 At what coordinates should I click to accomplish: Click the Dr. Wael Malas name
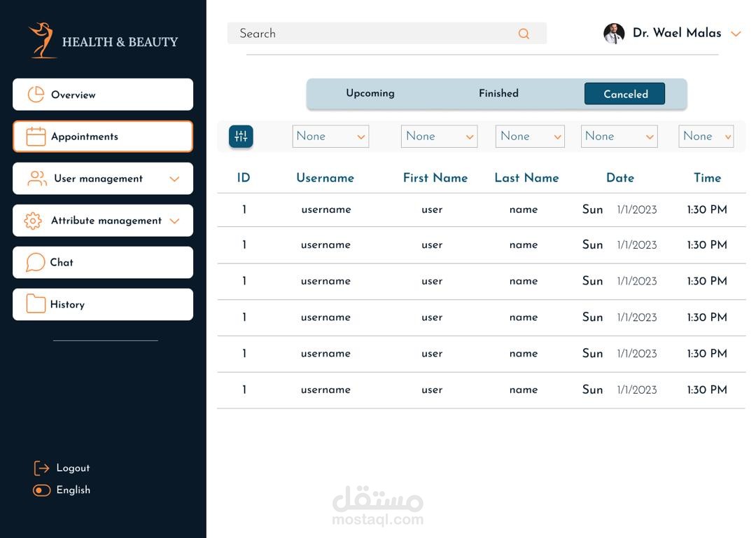pyautogui.click(x=677, y=33)
